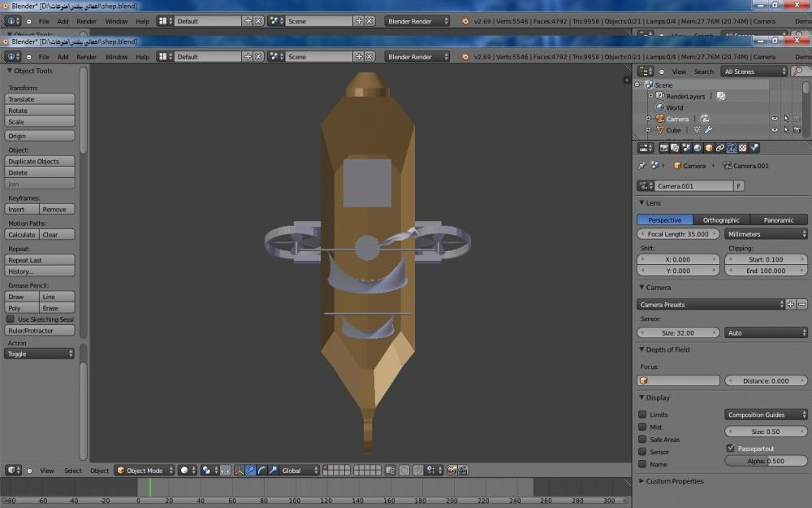
Task: Click the Insert keyframe button
Action: click(x=22, y=209)
